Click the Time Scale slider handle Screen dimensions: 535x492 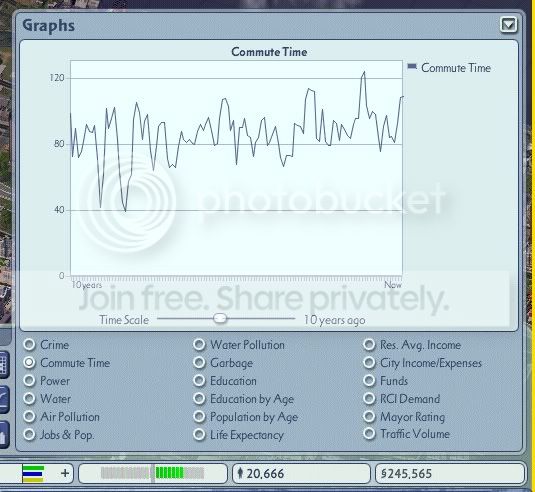coord(220,319)
